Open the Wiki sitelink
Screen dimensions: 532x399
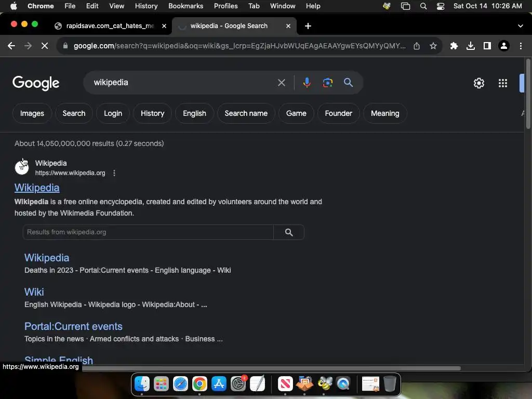pos(34,292)
